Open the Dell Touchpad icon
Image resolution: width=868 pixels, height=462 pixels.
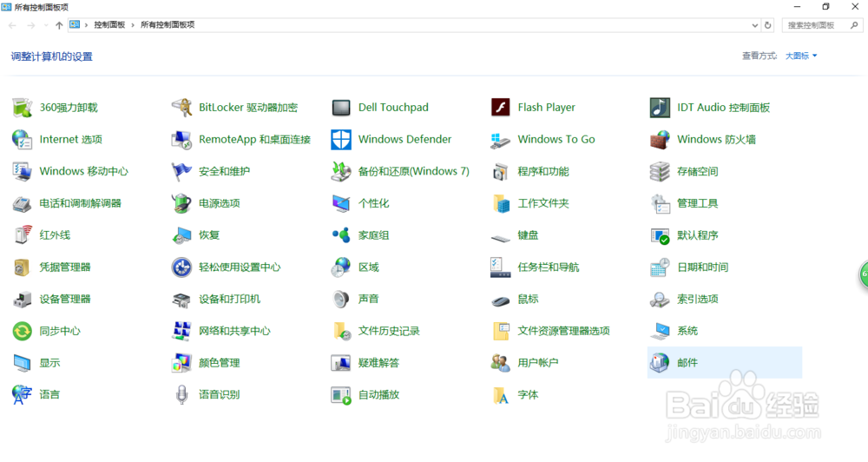tap(341, 108)
